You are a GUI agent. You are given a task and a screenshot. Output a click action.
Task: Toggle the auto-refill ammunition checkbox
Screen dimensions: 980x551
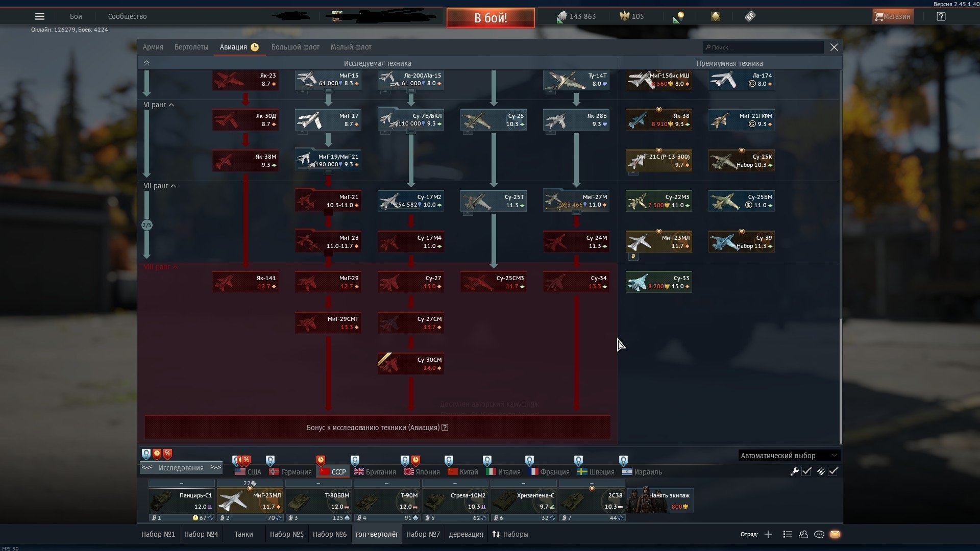pos(833,471)
